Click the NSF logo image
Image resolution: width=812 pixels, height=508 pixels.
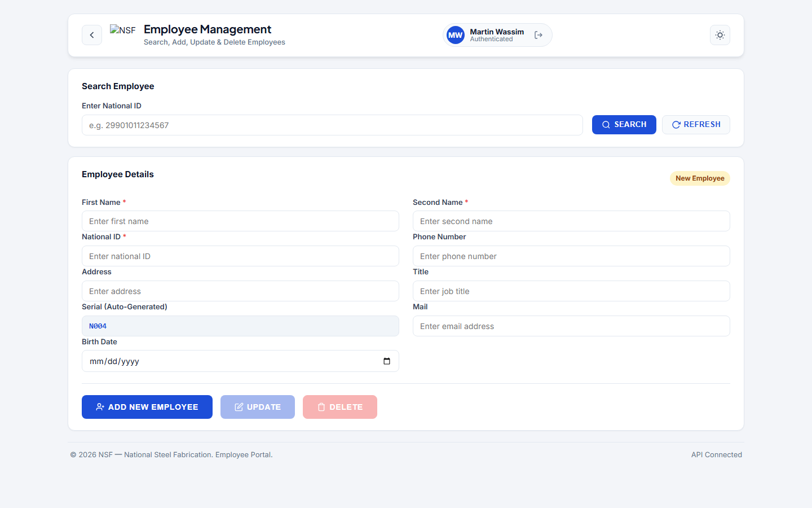click(x=123, y=30)
